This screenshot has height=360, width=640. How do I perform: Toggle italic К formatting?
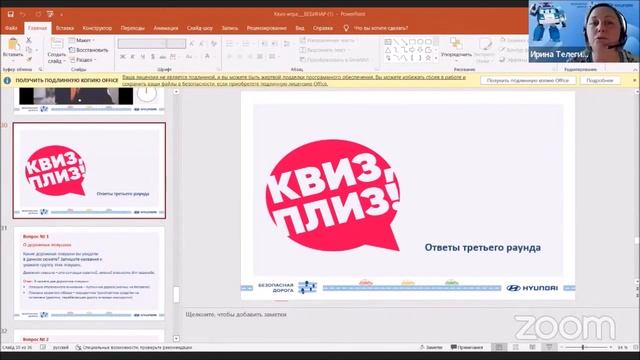pos(133,57)
